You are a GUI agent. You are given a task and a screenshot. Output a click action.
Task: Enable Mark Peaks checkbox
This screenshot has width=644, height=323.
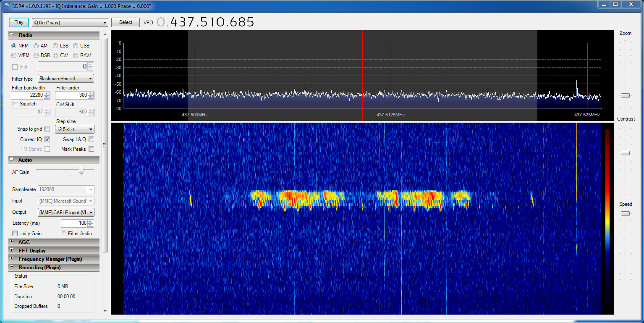click(91, 149)
